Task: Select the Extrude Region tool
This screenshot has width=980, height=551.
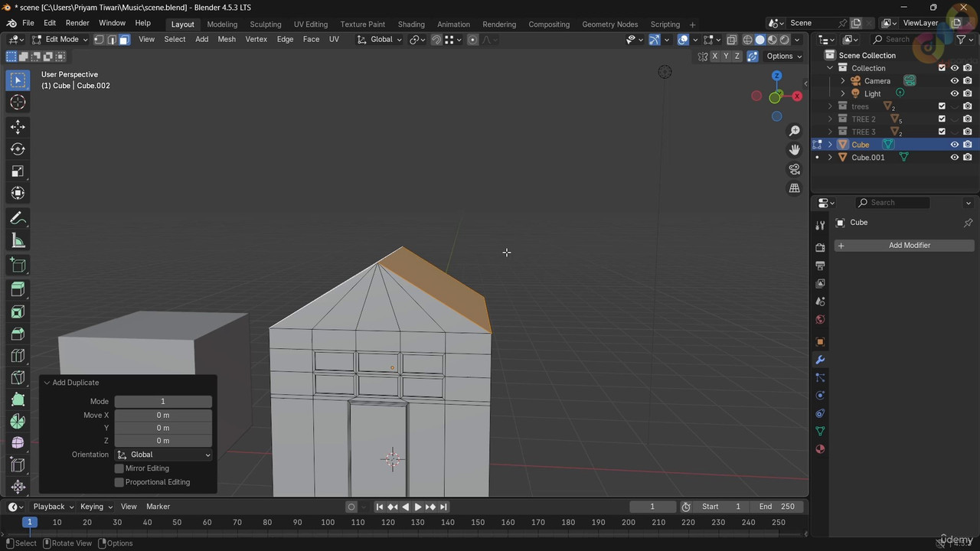Action: 18,289
